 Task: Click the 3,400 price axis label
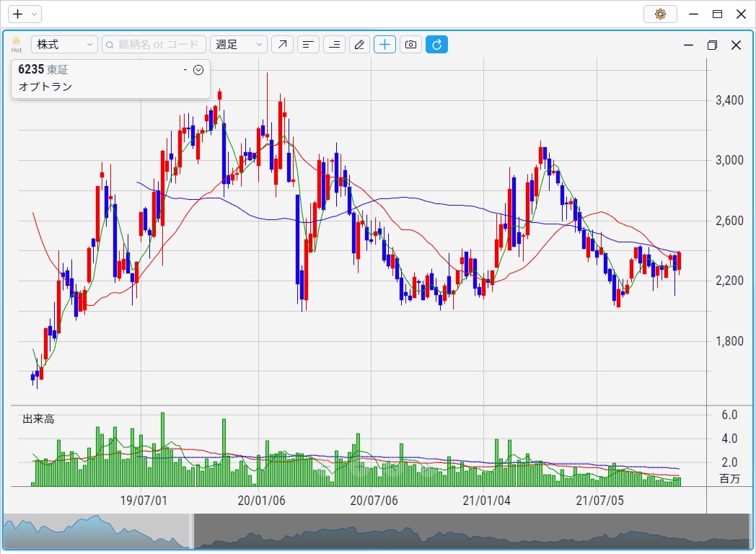pos(729,100)
